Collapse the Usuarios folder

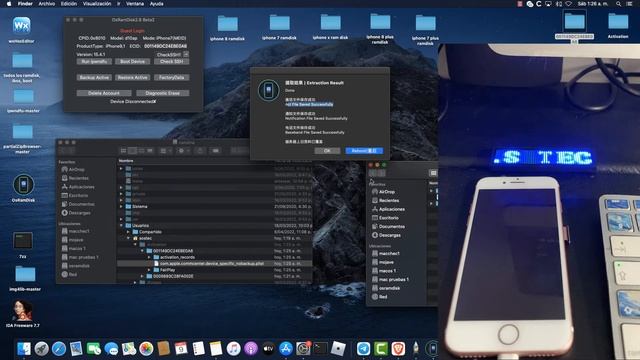[121, 225]
